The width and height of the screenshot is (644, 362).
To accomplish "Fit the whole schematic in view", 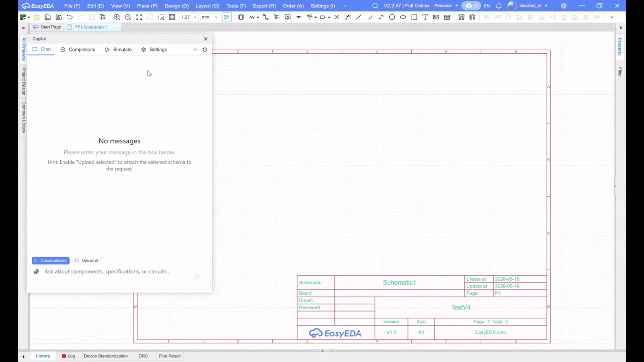I will [x=139, y=17].
